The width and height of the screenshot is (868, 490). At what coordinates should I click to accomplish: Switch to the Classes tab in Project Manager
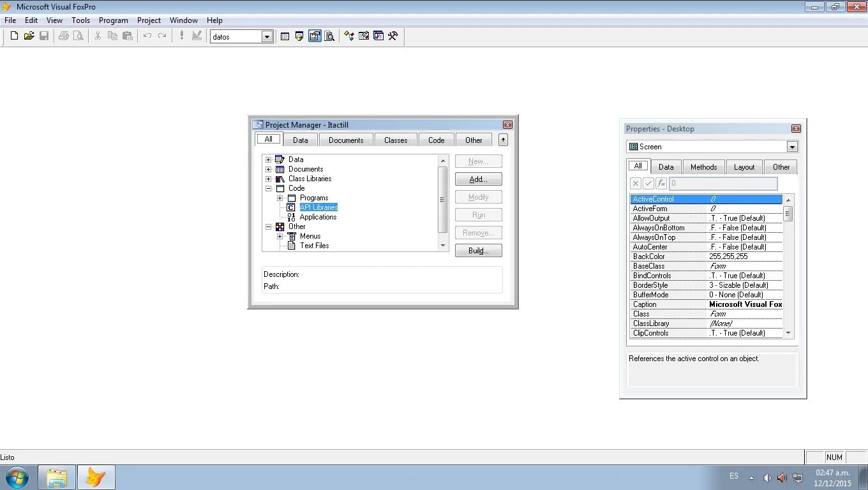(x=396, y=140)
